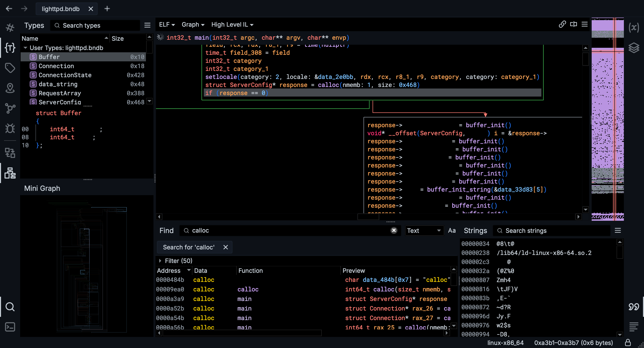Open the Tags sidebar icon
The image size is (644, 348).
pyautogui.click(x=10, y=68)
